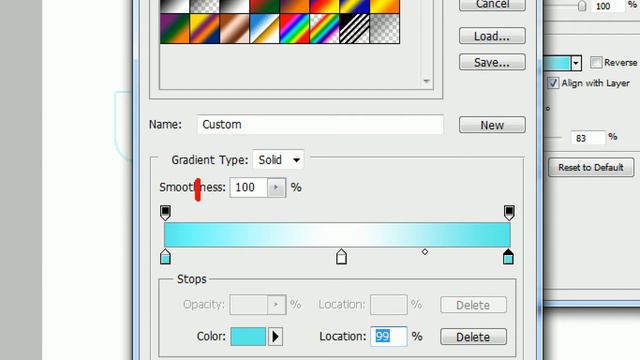The height and width of the screenshot is (360, 640).
Task: Open gradient picker arrow in Layer Style
Action: (576, 63)
